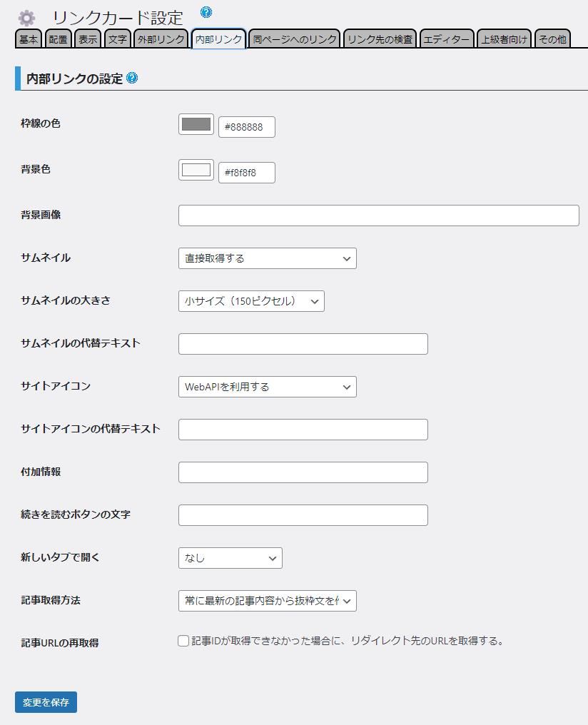The height and width of the screenshot is (725, 588).
Task: Enable the 記事URLの再取得 checkbox
Action: click(x=183, y=641)
